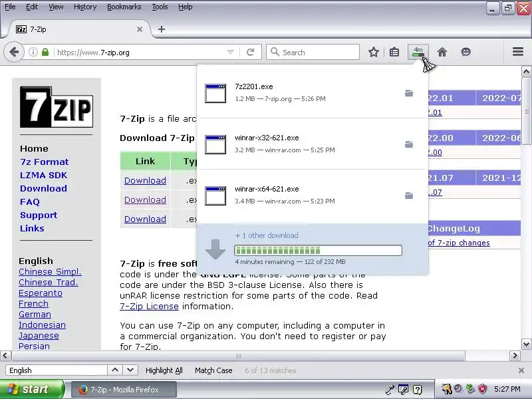532x399 pixels.
Task: Switch language to Esperanto
Action: coord(41,293)
